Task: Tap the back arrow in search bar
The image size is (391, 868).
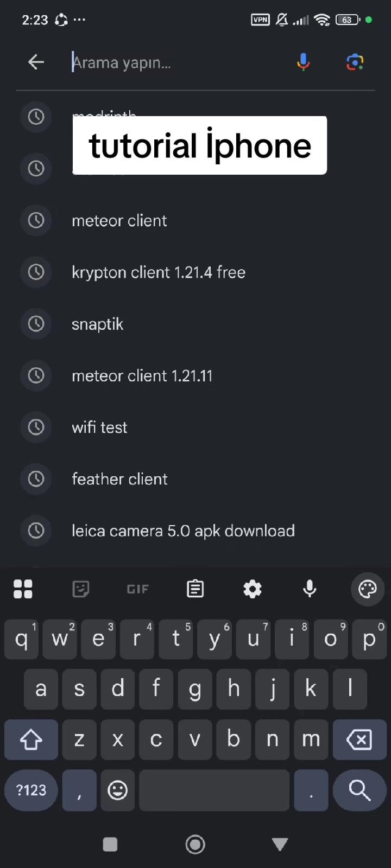Action: (36, 62)
